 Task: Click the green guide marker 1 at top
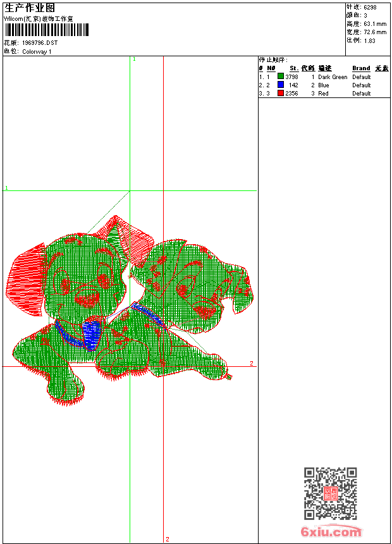pos(134,59)
